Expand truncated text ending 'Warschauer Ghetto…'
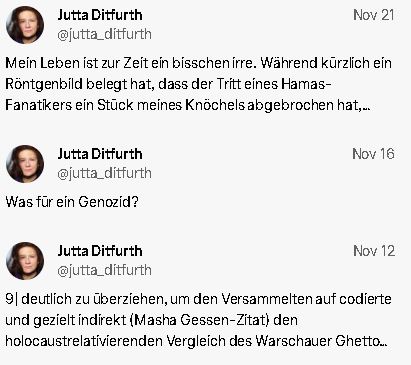The height and width of the screenshot is (365, 411). (x=383, y=344)
